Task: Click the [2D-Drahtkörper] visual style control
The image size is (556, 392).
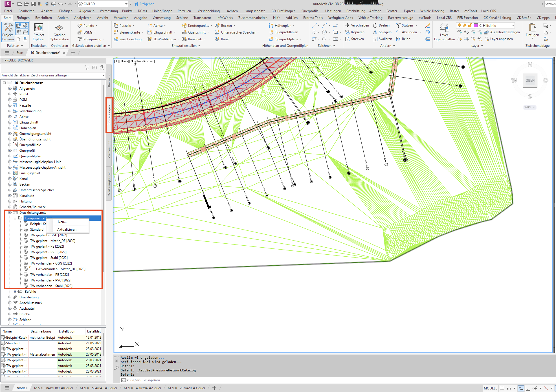Action: [x=142, y=61]
